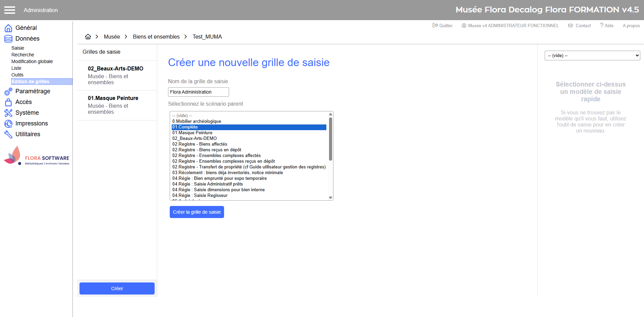
Task: Click the Accès padlock icon
Action: pyautogui.click(x=8, y=102)
